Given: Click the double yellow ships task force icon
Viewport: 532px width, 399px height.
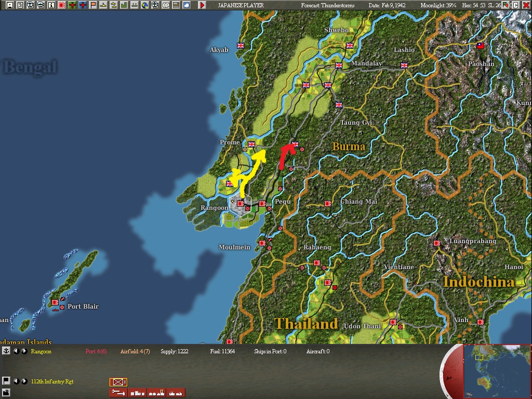Looking at the screenshot, I should tap(114, 5).
